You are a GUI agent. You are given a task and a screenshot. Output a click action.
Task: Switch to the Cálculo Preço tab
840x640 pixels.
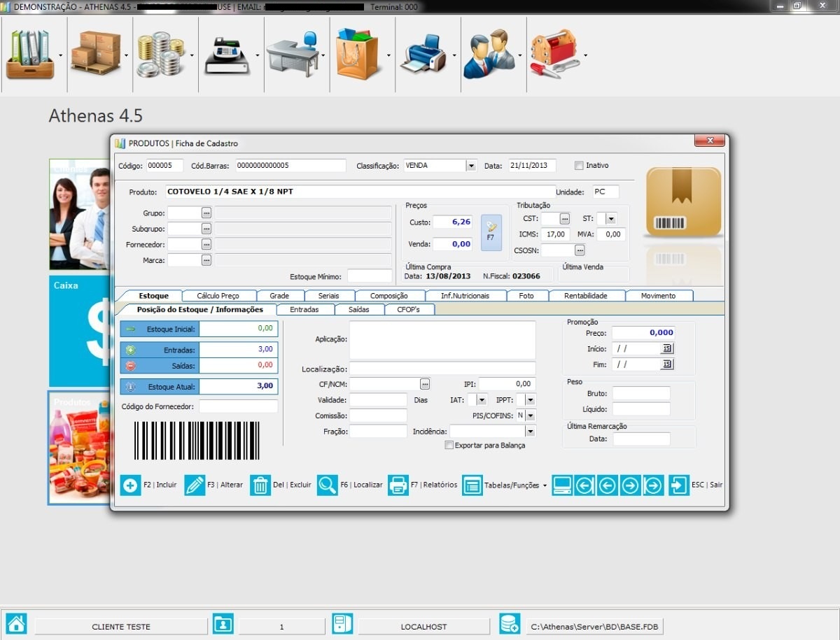point(218,296)
